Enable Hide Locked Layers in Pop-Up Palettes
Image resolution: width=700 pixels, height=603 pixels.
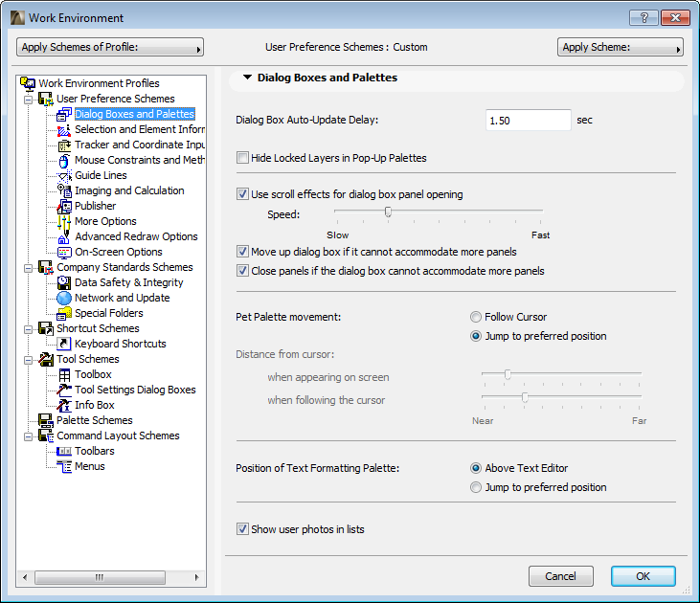[x=242, y=158]
